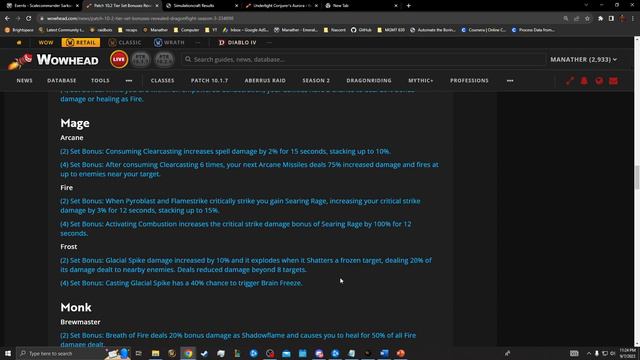Open a new browser tab
The width and height of the screenshot is (640, 360).
click(x=409, y=6)
